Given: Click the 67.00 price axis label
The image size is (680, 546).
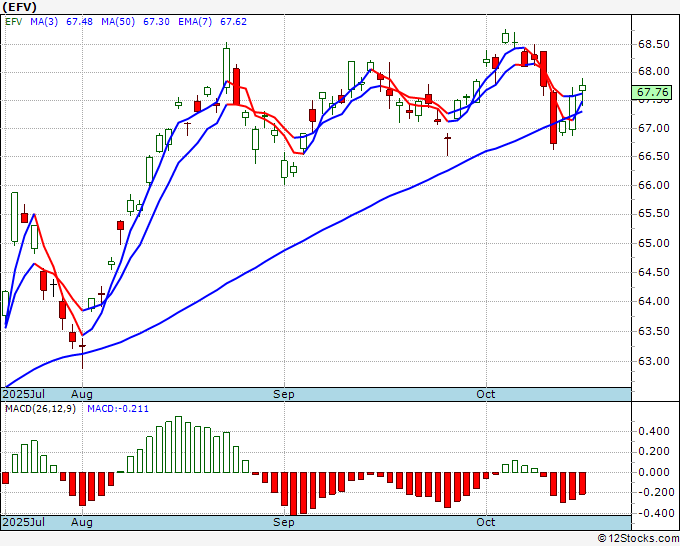Looking at the screenshot, I should tap(653, 128).
